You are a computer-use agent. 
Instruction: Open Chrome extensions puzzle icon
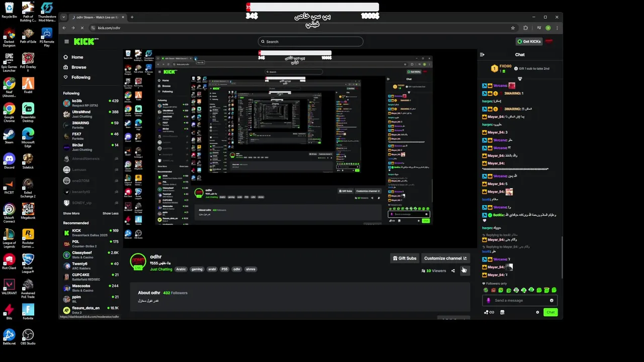tap(526, 28)
